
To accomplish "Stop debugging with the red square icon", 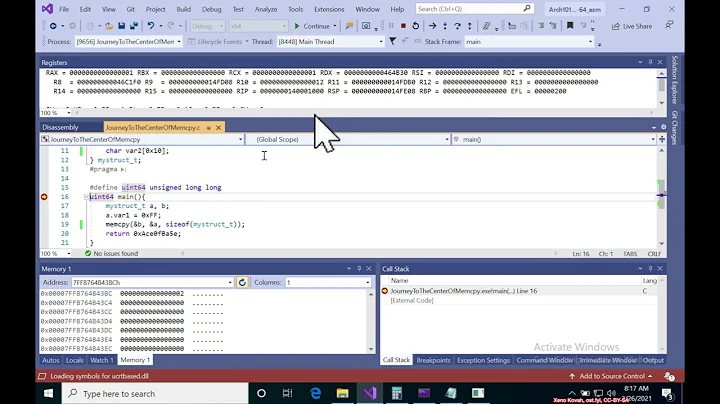I will [403, 26].
